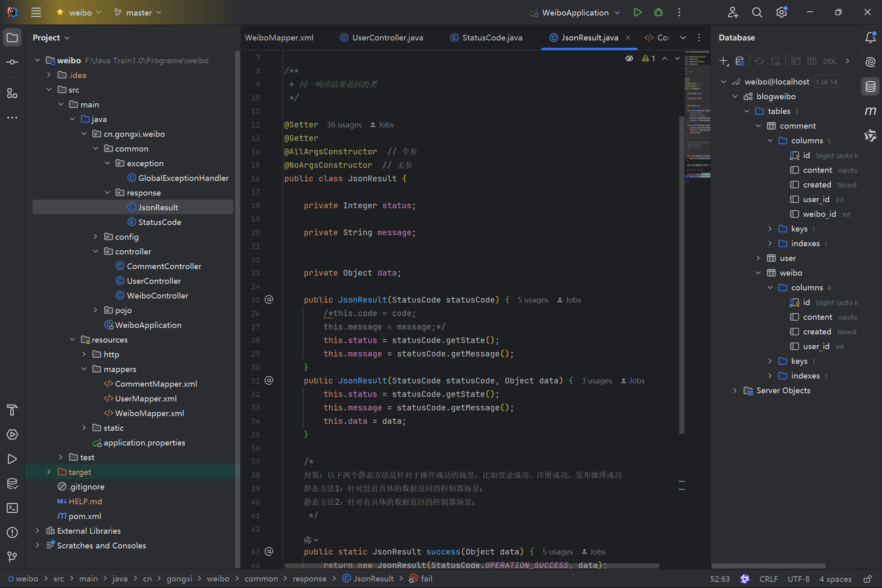Expand the user table node
882x588 pixels.
758,258
